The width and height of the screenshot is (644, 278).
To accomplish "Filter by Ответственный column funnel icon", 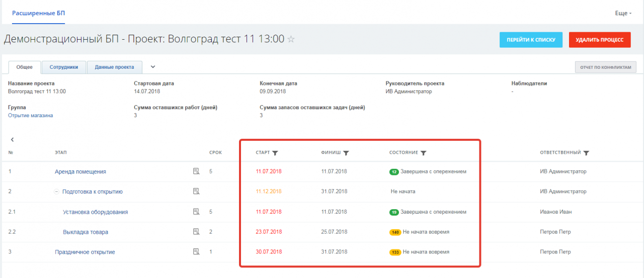I will [x=586, y=153].
